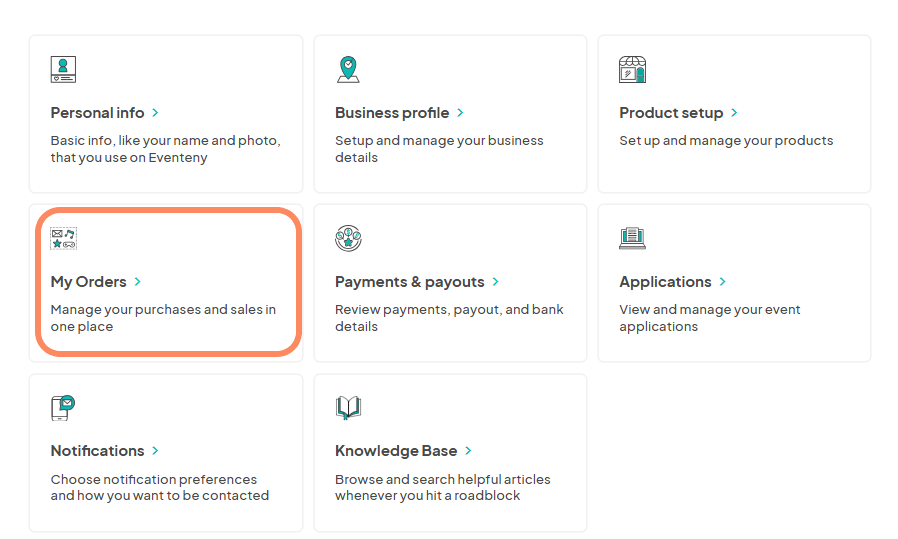Open the My Orders heading link
The width and height of the screenshot is (898, 539).
88,282
